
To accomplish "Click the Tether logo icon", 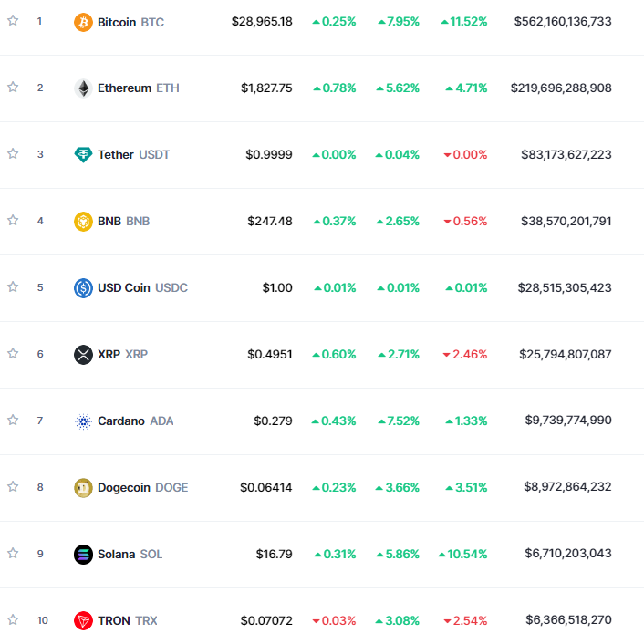I will [x=83, y=154].
